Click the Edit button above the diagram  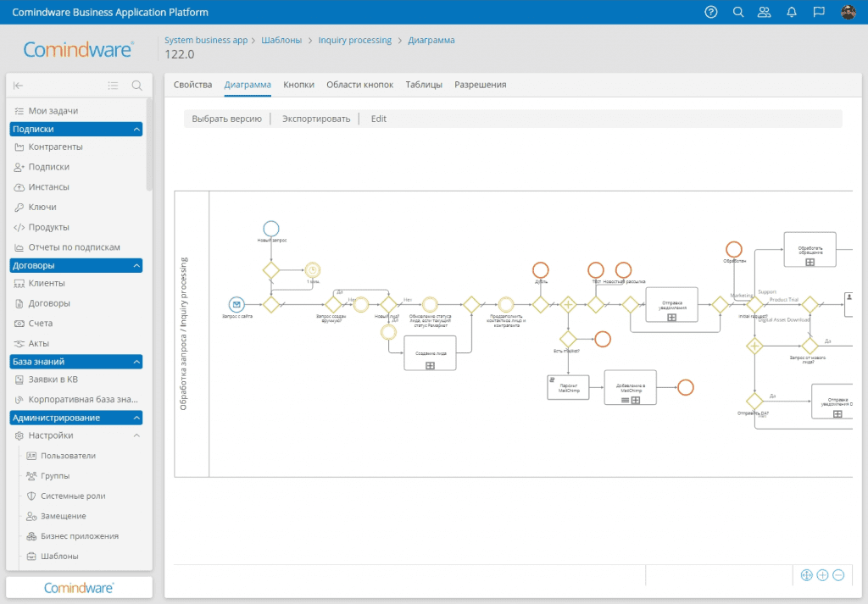pyautogui.click(x=378, y=119)
